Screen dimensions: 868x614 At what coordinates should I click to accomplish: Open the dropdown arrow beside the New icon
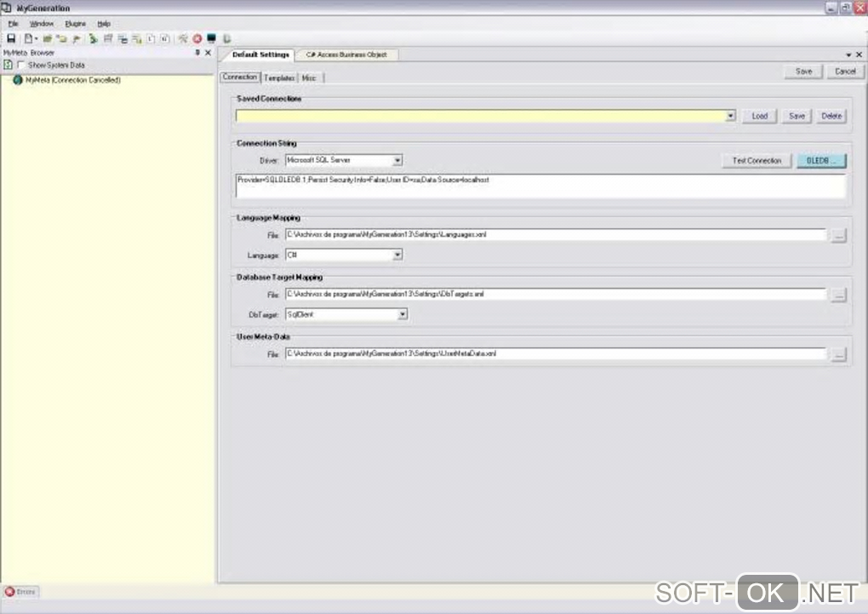[36, 39]
